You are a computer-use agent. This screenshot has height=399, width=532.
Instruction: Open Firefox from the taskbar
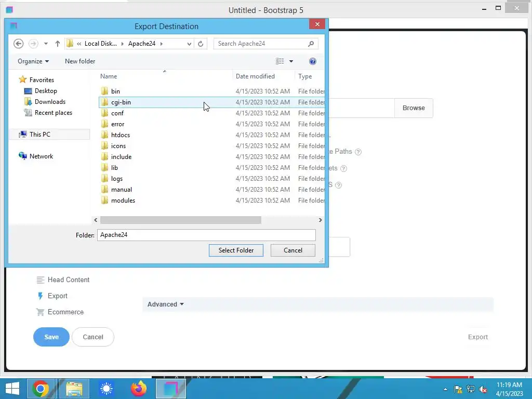(139, 389)
